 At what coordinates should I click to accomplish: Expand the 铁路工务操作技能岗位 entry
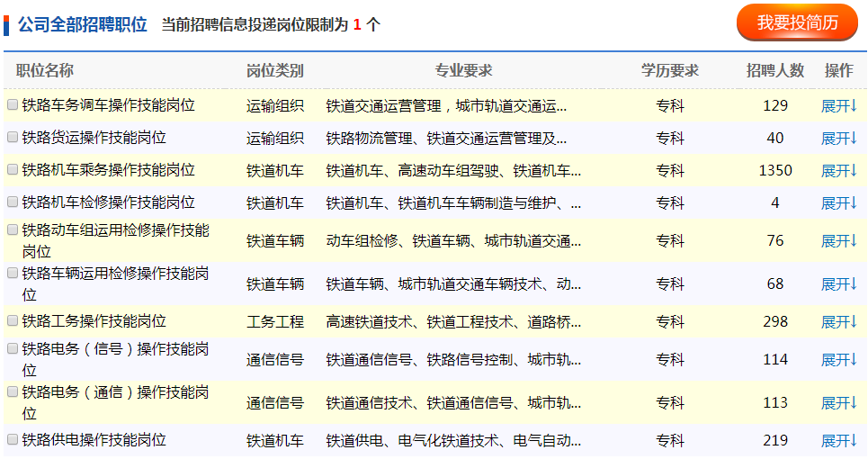point(838,322)
